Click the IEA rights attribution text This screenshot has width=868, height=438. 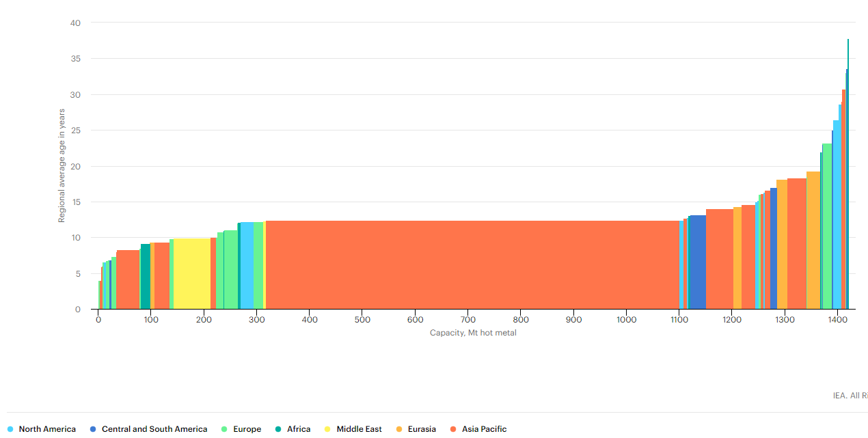pos(850,396)
